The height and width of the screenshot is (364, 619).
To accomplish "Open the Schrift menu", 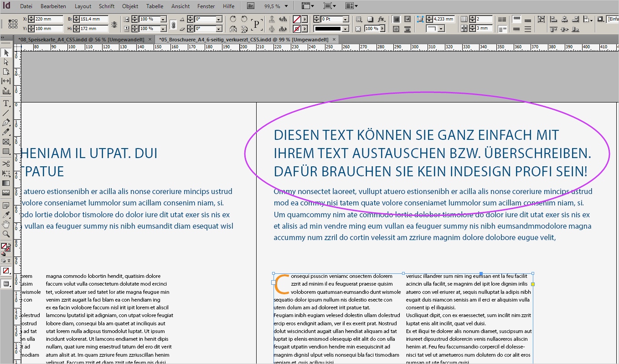I will tap(106, 6).
